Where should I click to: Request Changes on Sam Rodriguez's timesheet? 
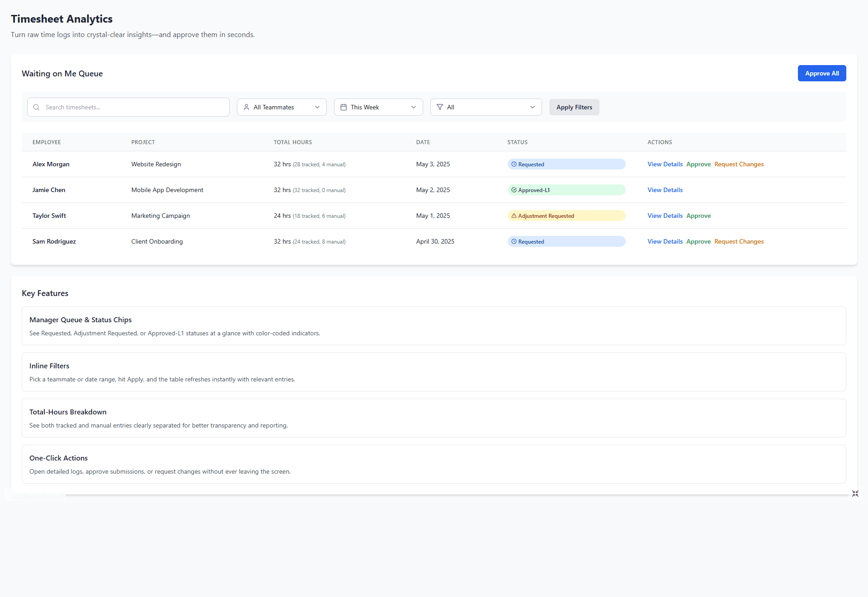[739, 241]
